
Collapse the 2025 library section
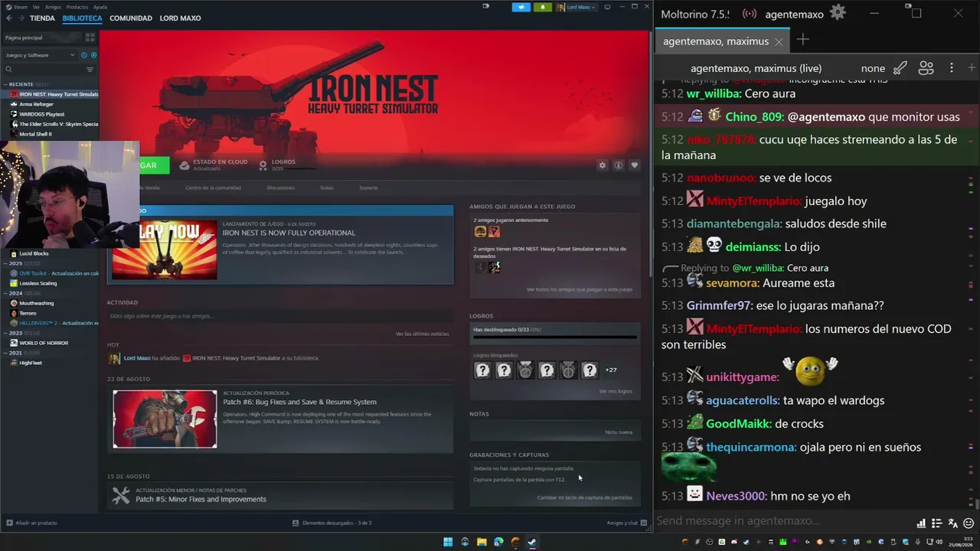point(6,263)
